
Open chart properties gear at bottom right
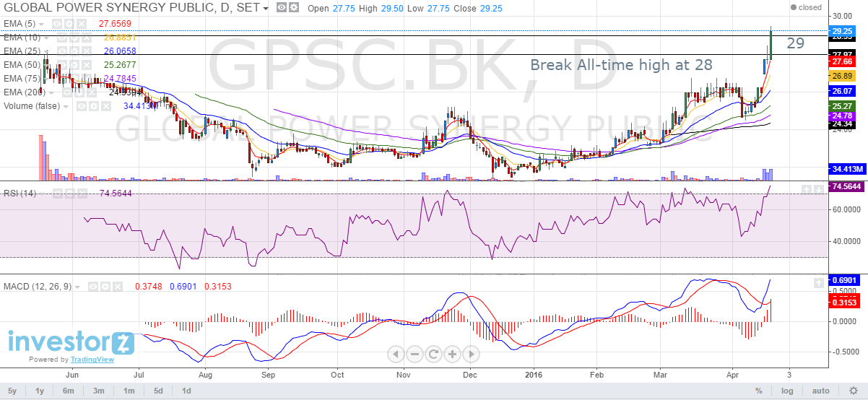tap(854, 391)
